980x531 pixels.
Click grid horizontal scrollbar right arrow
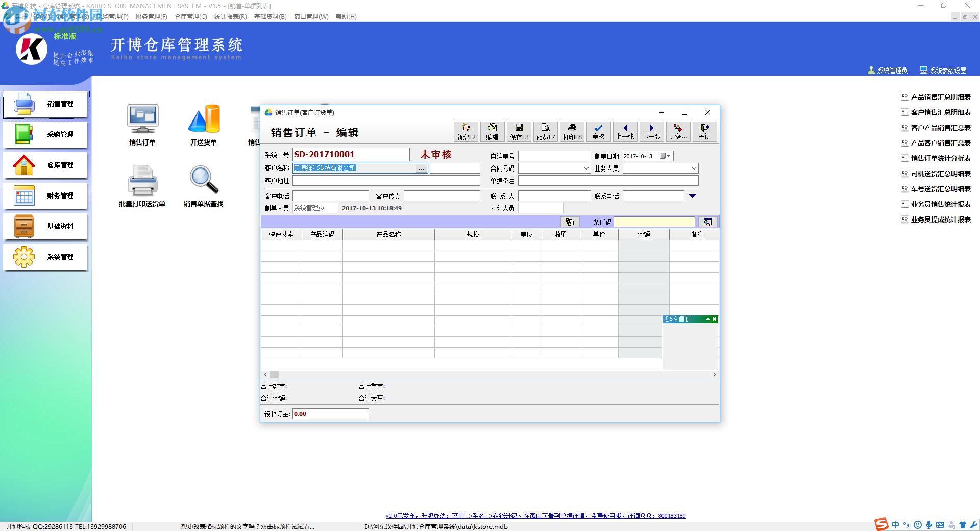[x=714, y=375]
